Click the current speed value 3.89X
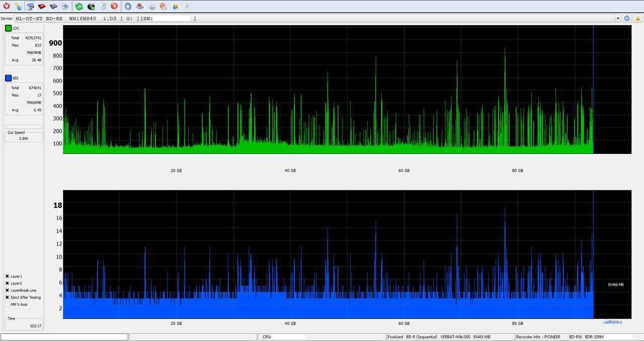The width and height of the screenshot is (644, 341). coord(24,138)
